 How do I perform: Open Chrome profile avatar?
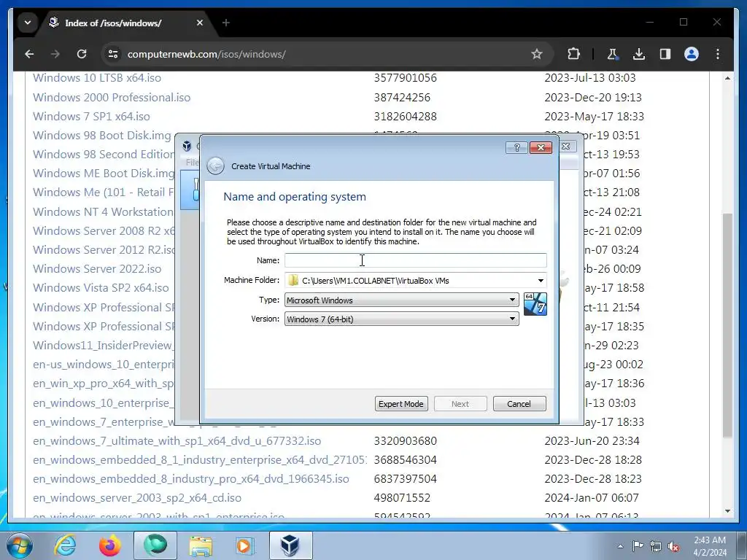[692, 54]
